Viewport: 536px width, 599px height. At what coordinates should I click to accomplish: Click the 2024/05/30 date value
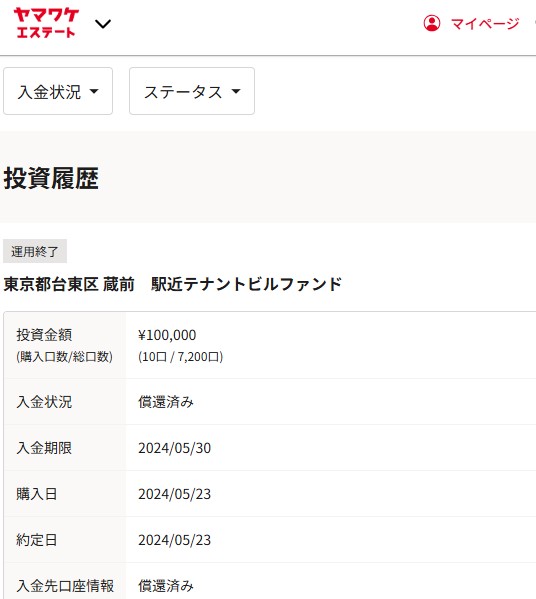(x=175, y=448)
